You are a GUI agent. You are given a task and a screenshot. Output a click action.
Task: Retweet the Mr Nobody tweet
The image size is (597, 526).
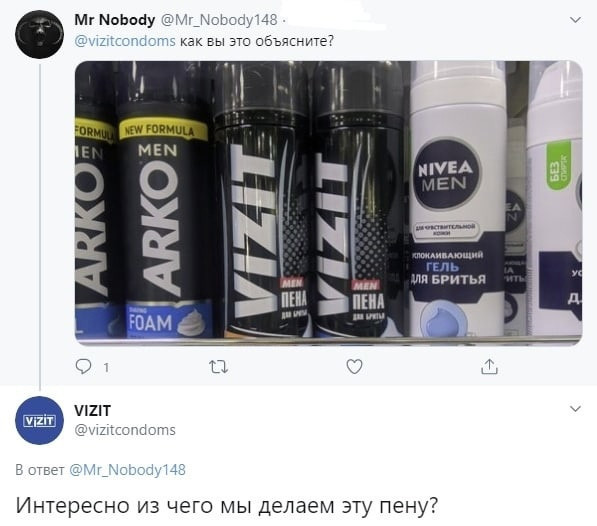219,367
